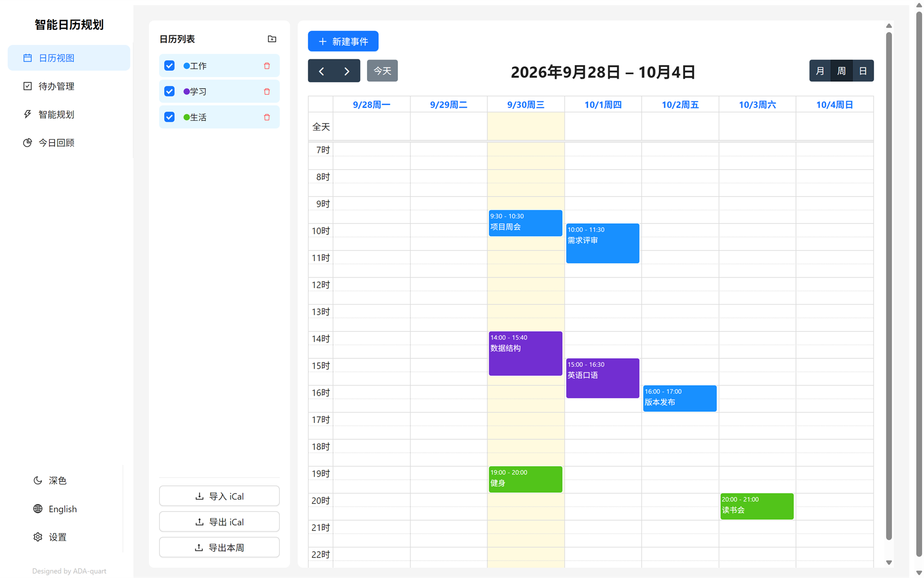The width and height of the screenshot is (924, 578).
Task: Open the 英语口语 event
Action: [603, 378]
